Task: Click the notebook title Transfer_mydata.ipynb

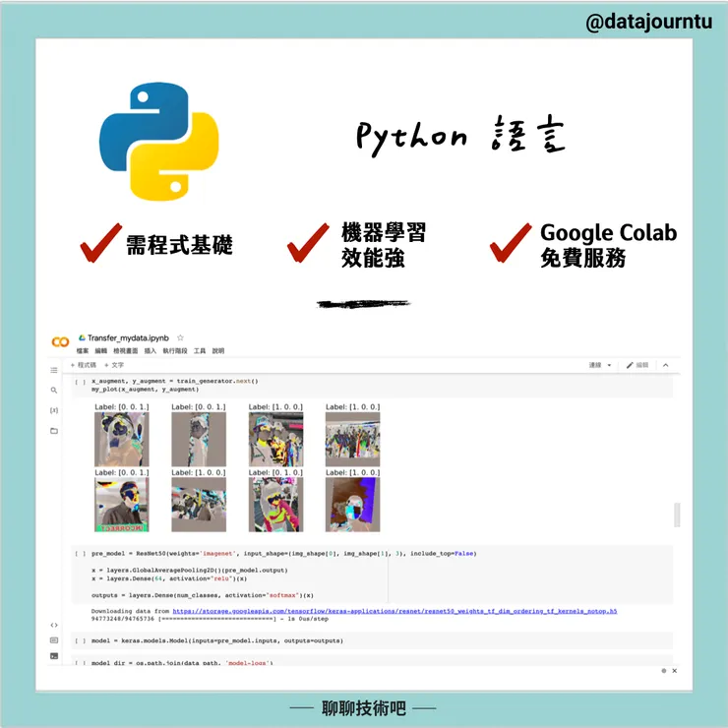Action: point(128,337)
